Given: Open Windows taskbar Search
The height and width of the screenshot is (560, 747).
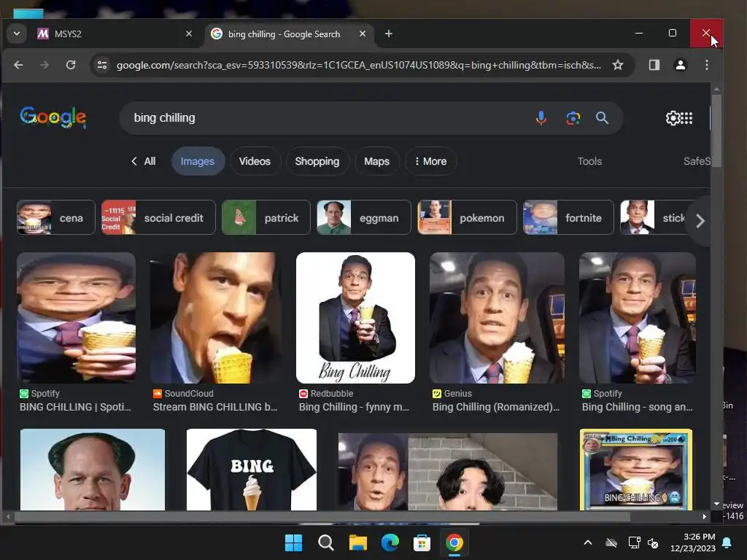Looking at the screenshot, I should [326, 542].
